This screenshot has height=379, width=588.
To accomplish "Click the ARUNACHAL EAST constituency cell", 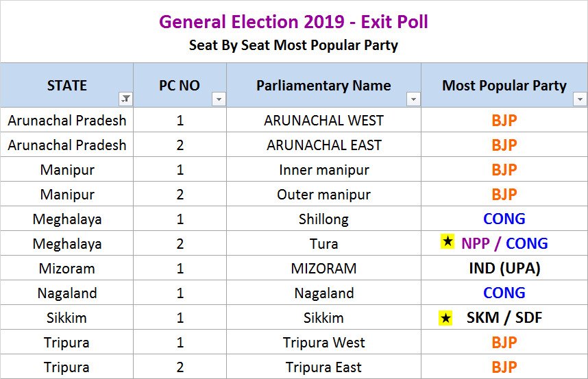I will 323,145.
